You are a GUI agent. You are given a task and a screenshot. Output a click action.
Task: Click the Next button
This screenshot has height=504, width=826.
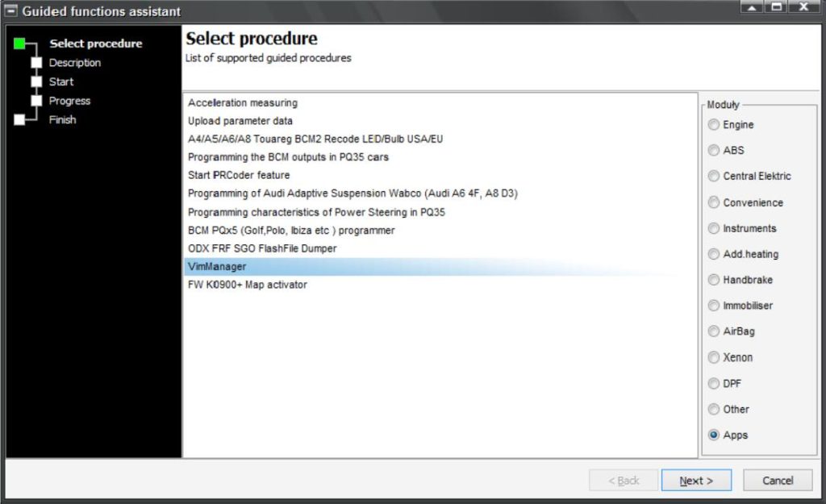coord(696,480)
